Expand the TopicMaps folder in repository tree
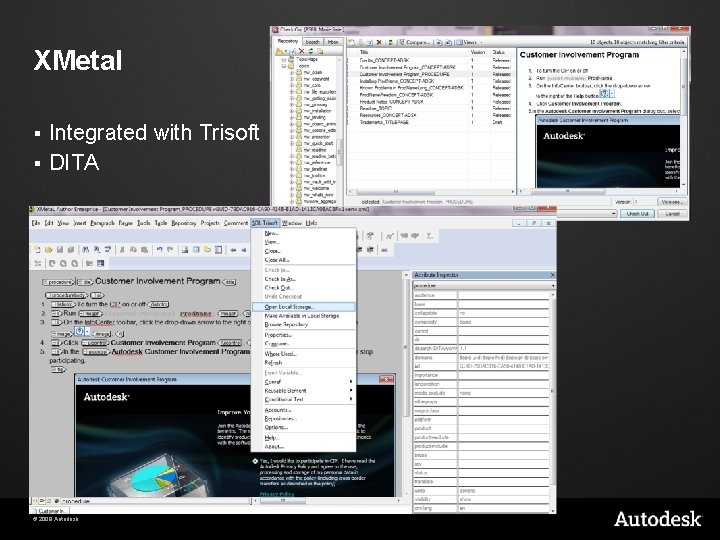The height and width of the screenshot is (540, 720). (285, 60)
